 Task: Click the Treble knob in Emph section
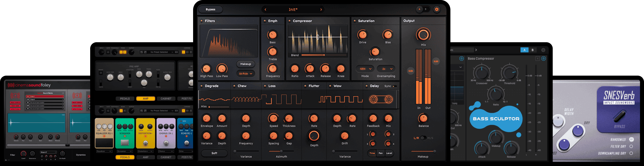[272, 52]
